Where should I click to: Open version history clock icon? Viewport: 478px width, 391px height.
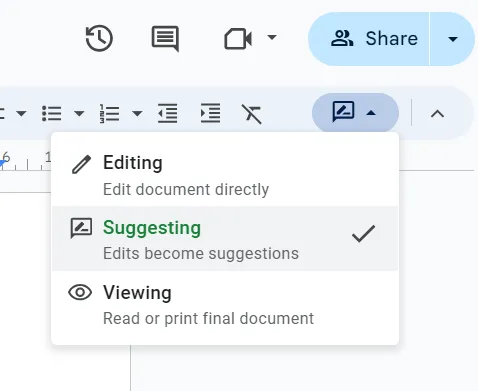99,38
